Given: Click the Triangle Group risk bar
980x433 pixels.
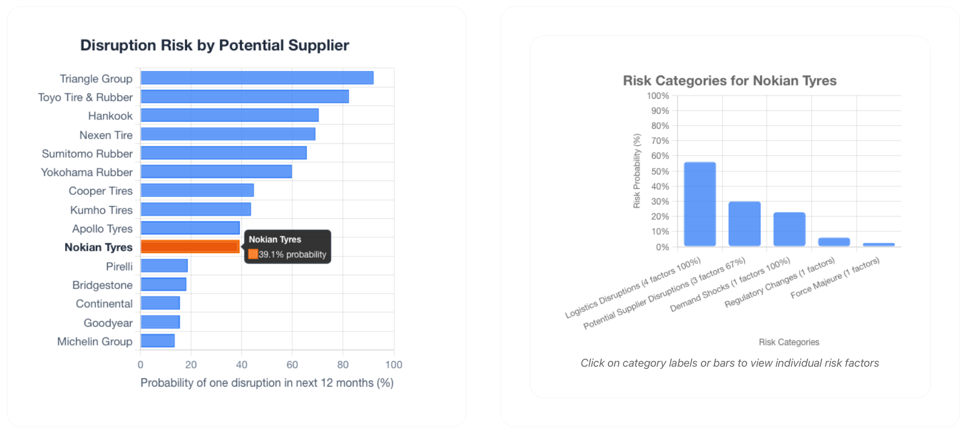Looking at the screenshot, I should point(257,78).
